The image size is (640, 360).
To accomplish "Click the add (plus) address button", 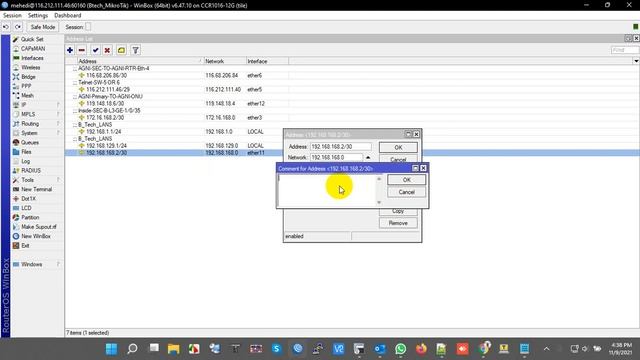I will (x=70, y=50).
